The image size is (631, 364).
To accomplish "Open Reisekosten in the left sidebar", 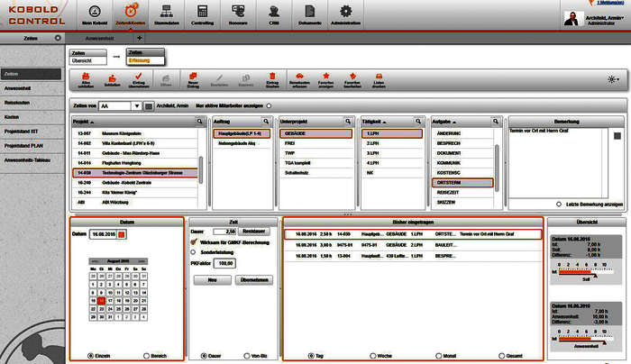I will pos(32,103).
